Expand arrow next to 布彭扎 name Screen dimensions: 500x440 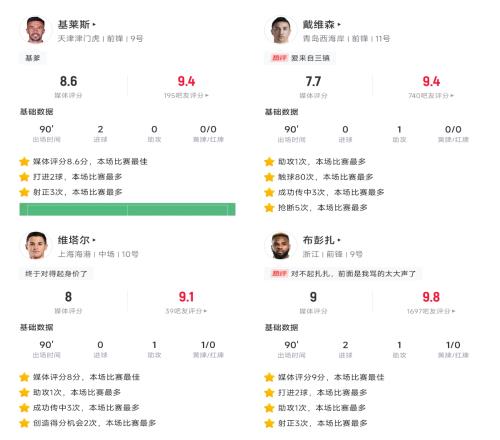click(x=339, y=240)
